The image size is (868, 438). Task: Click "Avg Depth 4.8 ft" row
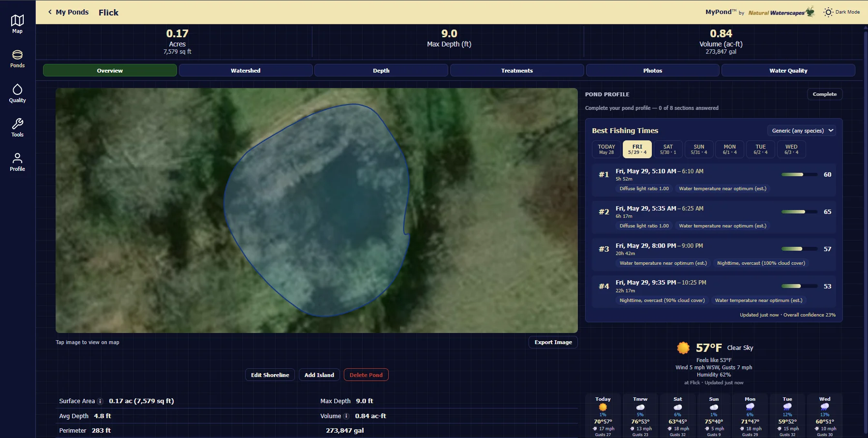pyautogui.click(x=186, y=416)
